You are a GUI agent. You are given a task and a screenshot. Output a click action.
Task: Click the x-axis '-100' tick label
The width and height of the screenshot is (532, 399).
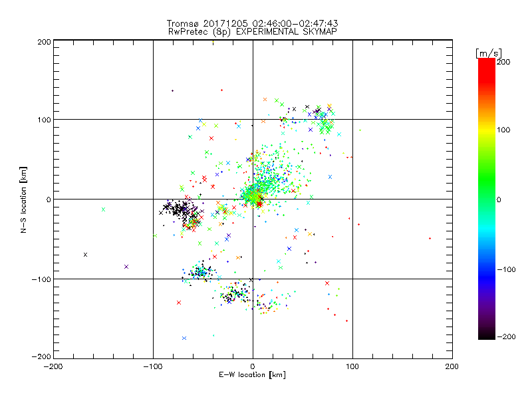153,366
